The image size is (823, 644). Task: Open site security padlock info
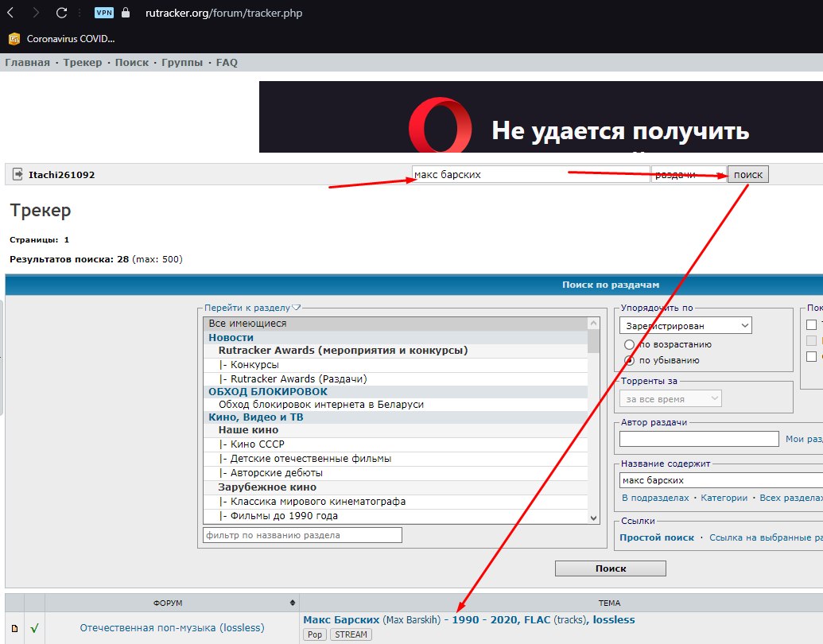(x=126, y=13)
